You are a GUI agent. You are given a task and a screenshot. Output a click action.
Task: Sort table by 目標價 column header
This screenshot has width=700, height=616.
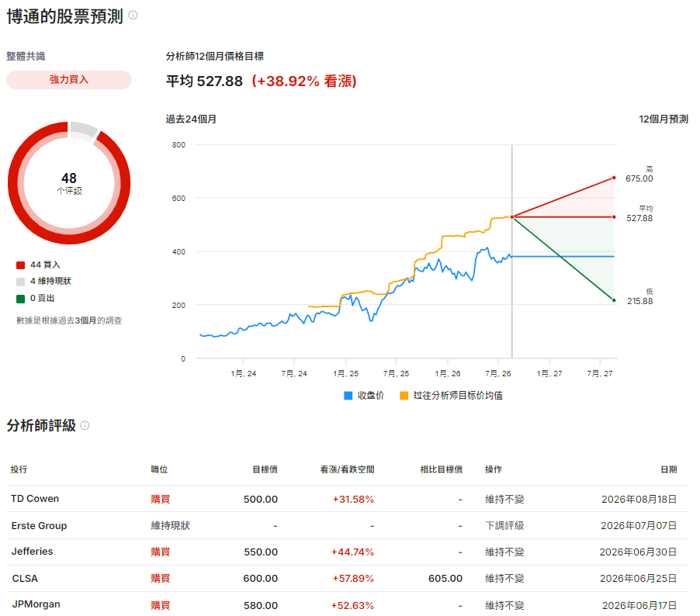[265, 469]
